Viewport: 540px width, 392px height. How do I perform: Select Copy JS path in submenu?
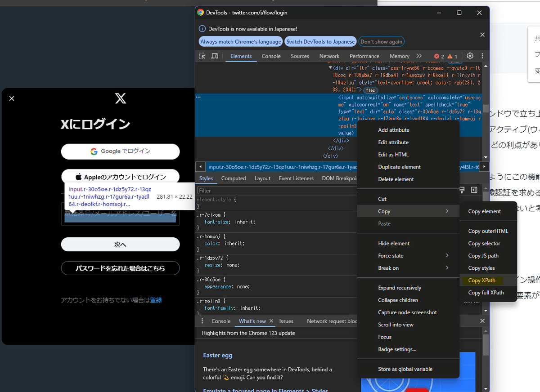(488, 256)
